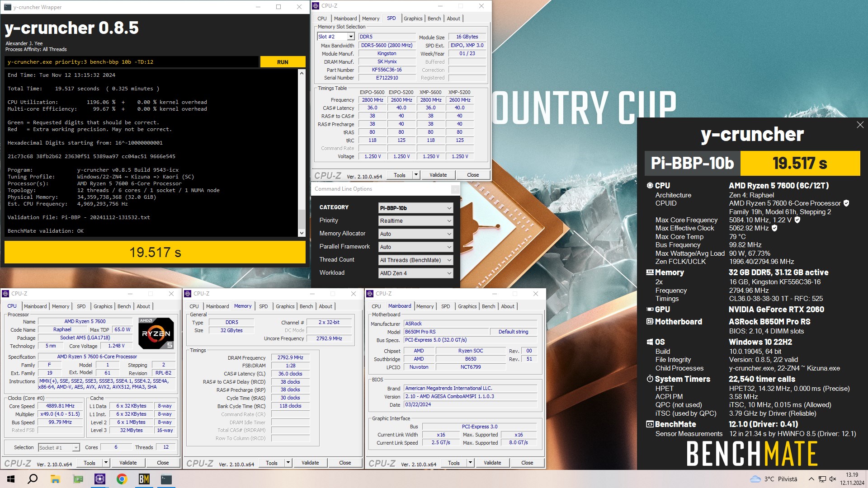Open Tools arrow in bottom-left CPU-Z window
The width and height of the screenshot is (868, 488).
point(106,463)
